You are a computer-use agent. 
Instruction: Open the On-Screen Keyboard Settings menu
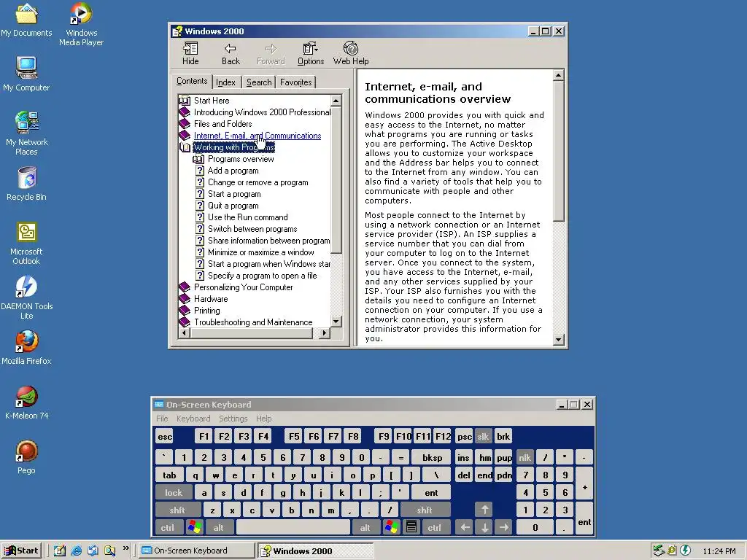point(233,419)
